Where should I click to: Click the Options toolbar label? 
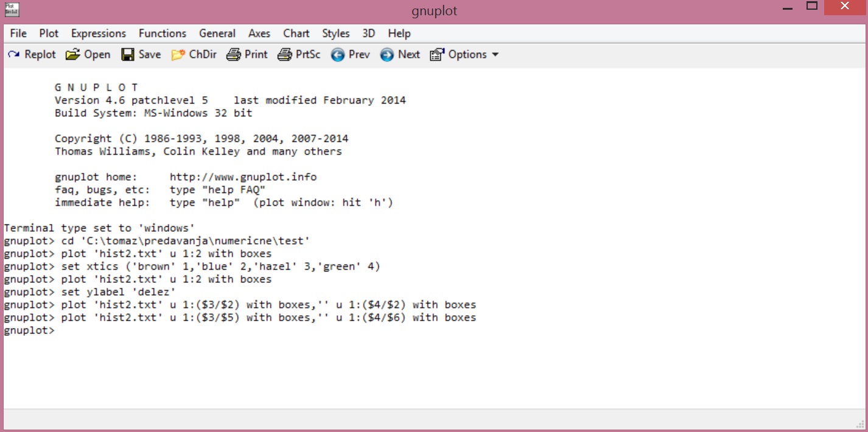pyautogui.click(x=467, y=55)
